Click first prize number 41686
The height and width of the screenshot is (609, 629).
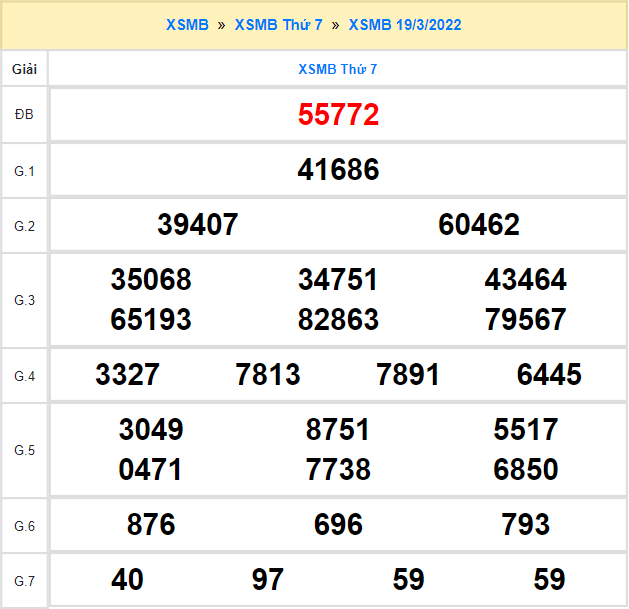(x=338, y=170)
